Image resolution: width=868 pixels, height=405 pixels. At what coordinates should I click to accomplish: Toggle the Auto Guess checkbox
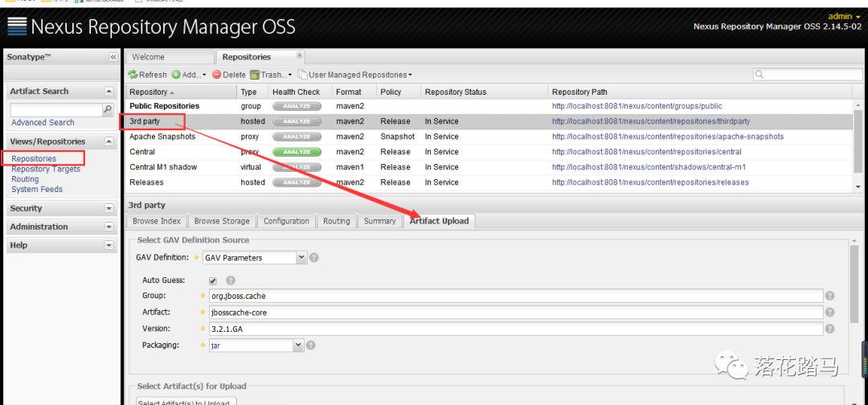pos(213,281)
